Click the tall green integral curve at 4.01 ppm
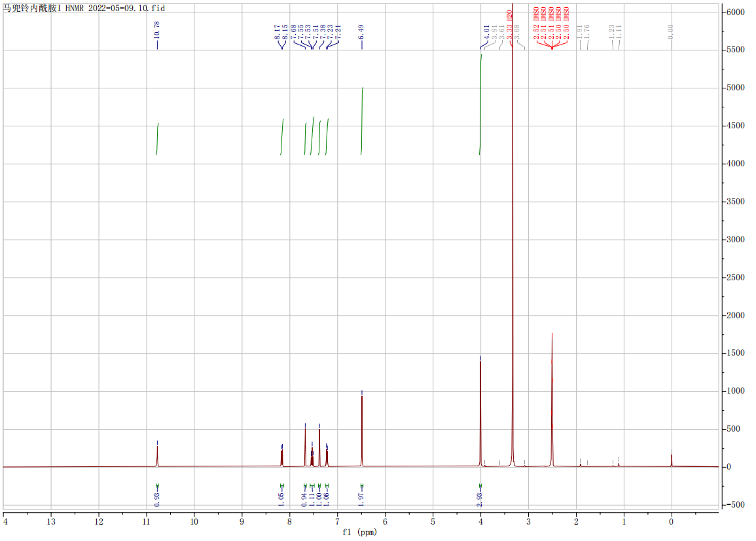 pyautogui.click(x=480, y=105)
